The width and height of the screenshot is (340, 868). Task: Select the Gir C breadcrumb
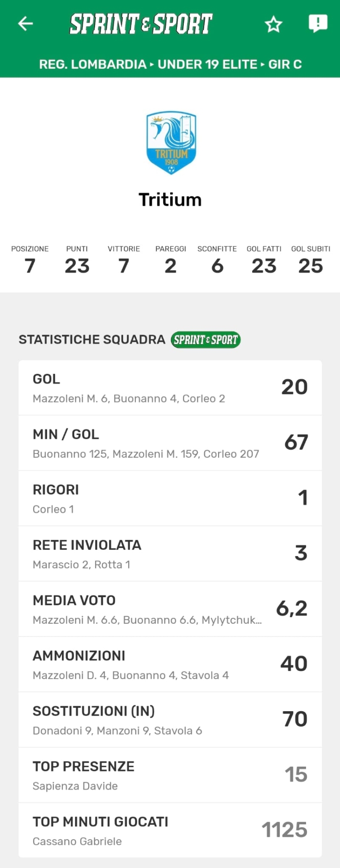pos(285,64)
